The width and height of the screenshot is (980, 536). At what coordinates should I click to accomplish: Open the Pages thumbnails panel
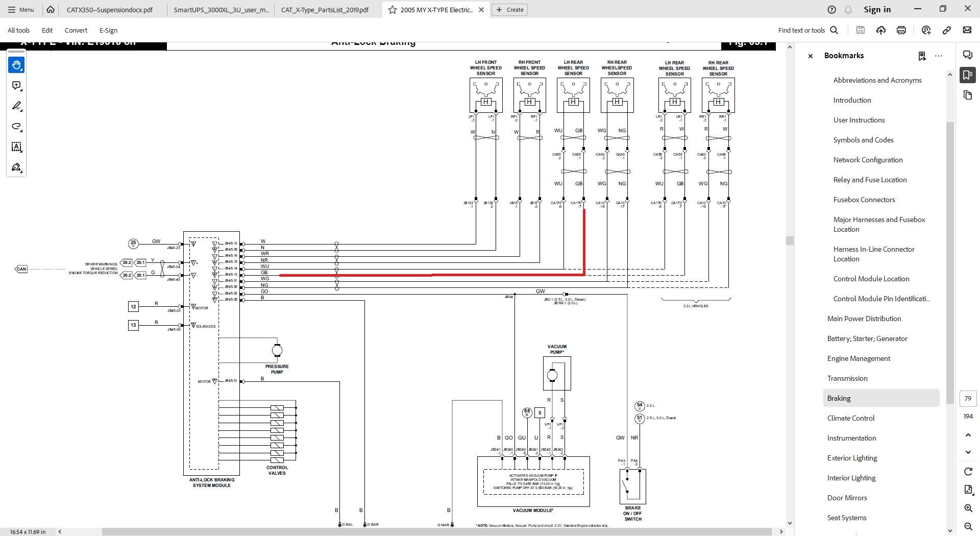968,95
